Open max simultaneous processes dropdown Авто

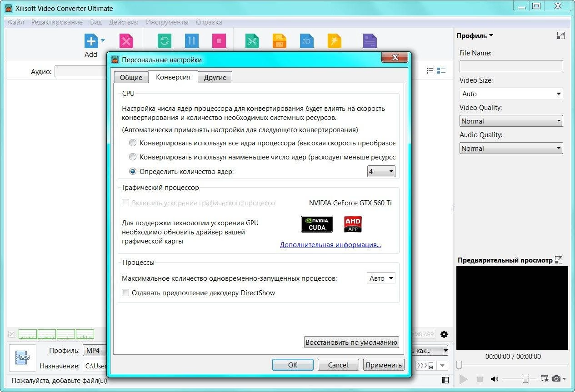(x=381, y=278)
